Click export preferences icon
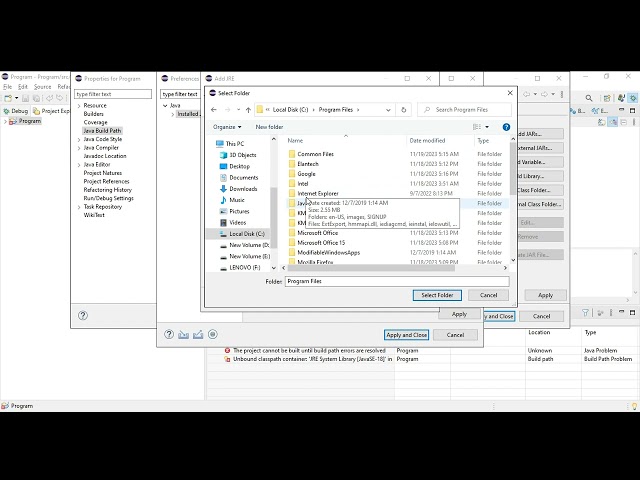This screenshot has height=480, width=640. point(198,335)
